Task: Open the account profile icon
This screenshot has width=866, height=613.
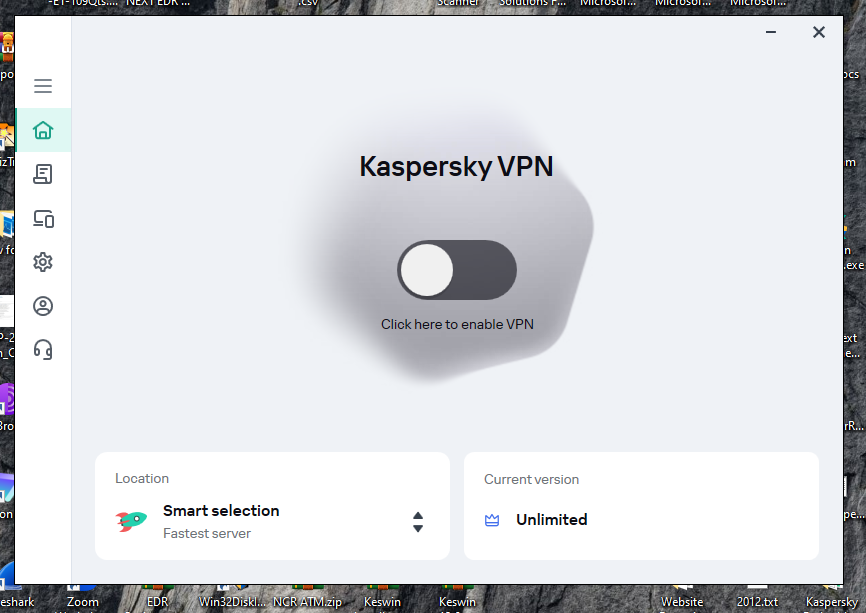Action: (x=43, y=306)
